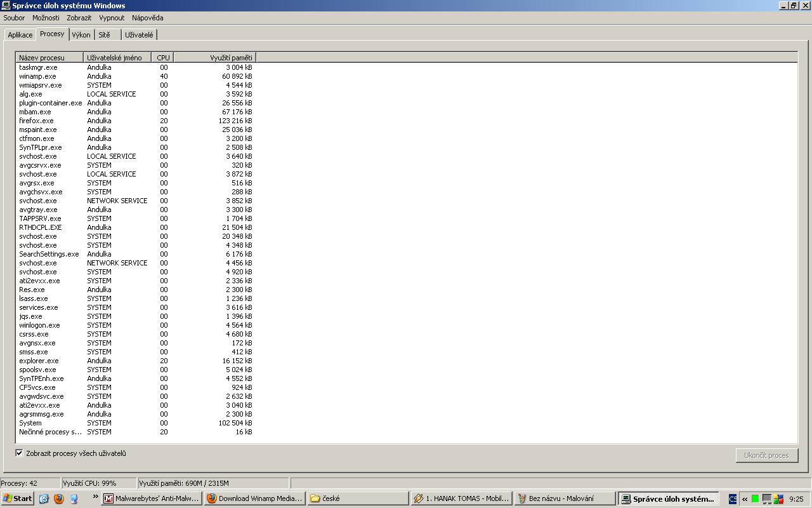
Task: Expand hidden Quick Launch icons chevron
Action: (96, 497)
